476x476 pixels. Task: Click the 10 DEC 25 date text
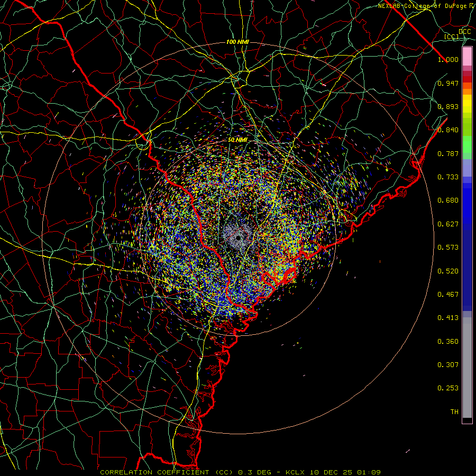click(x=331, y=472)
